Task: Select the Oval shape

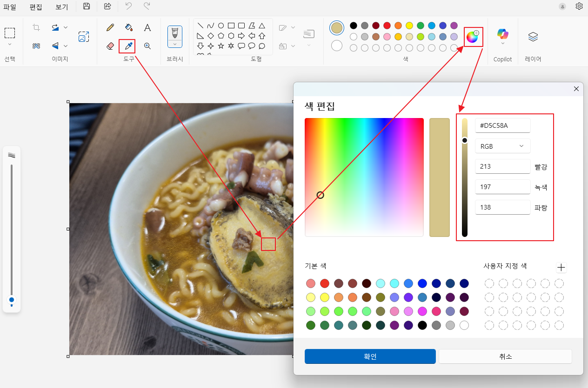Action: (221, 26)
